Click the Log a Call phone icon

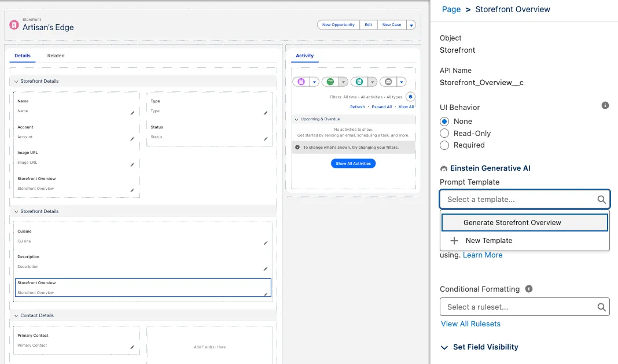[359, 82]
